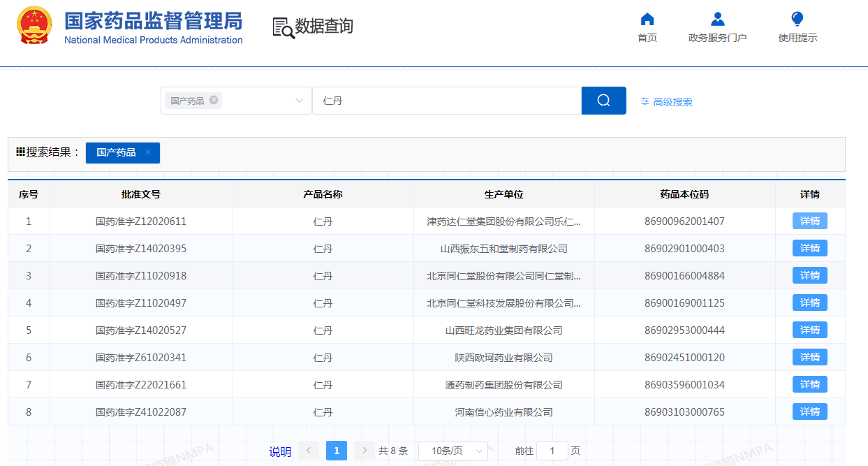Open 政务服务门户 portal icon

coord(717,20)
